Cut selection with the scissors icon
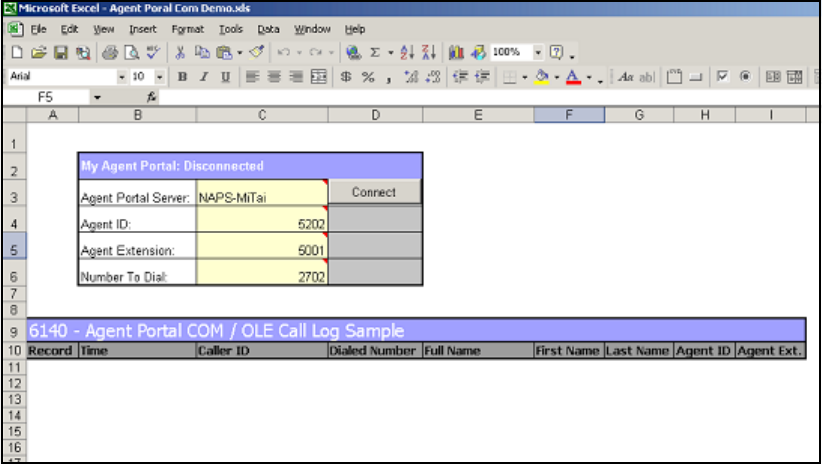Viewport: 822px width, 464px height. [x=180, y=52]
